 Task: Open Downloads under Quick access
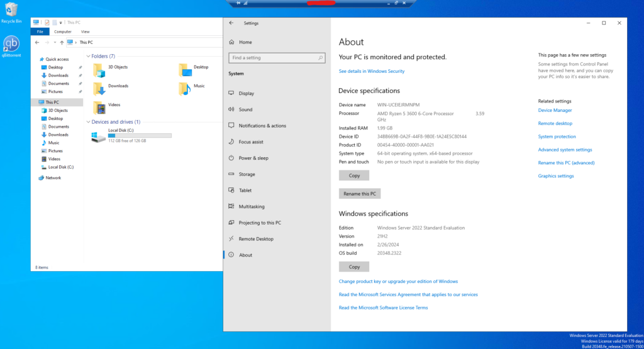(x=58, y=75)
